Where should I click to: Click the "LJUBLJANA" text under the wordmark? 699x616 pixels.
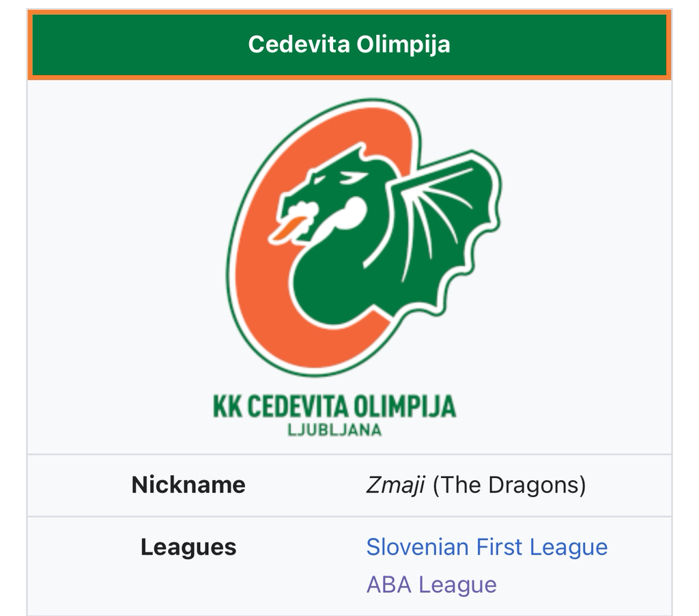(334, 430)
